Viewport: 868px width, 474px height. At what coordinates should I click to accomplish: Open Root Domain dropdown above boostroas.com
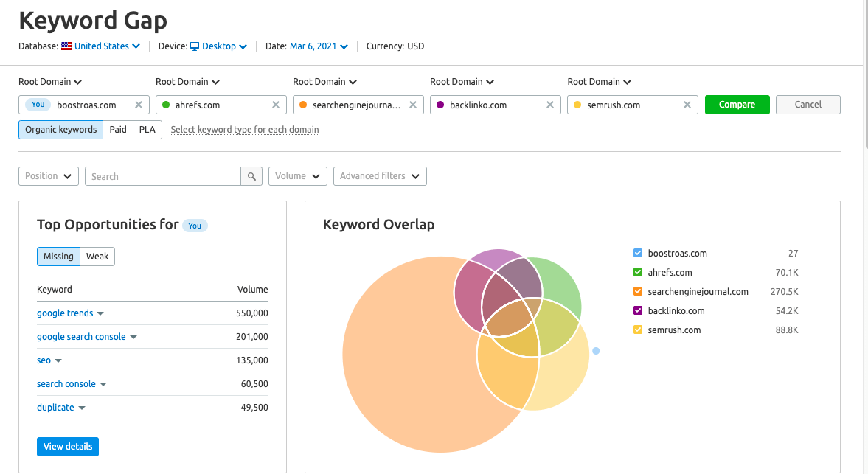click(50, 82)
